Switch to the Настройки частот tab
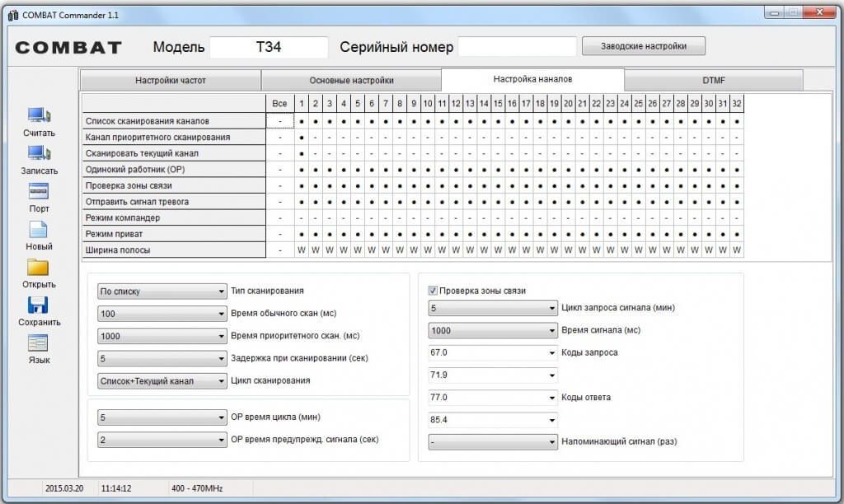 [x=170, y=80]
